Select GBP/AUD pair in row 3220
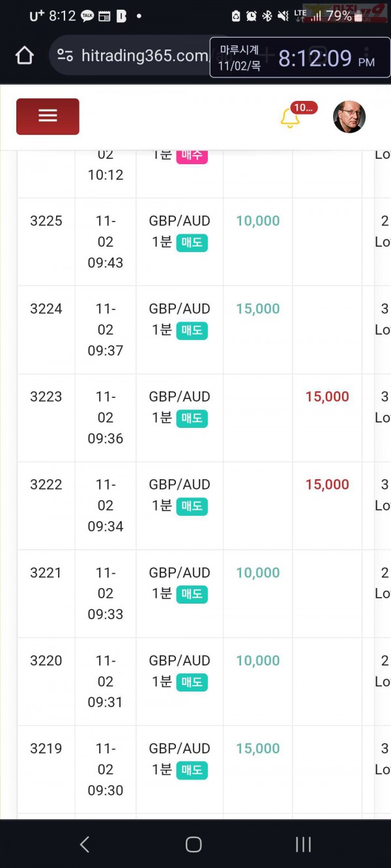Viewport: 391px width, 868px height. coord(180,660)
